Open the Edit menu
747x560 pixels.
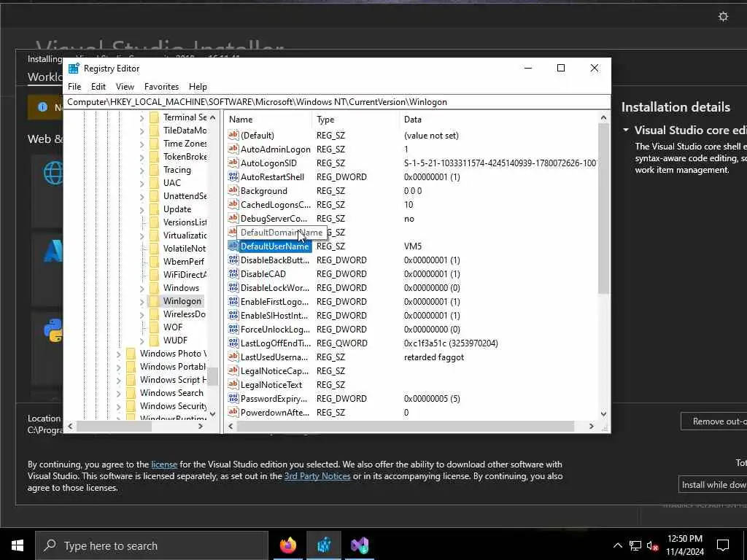click(x=98, y=87)
